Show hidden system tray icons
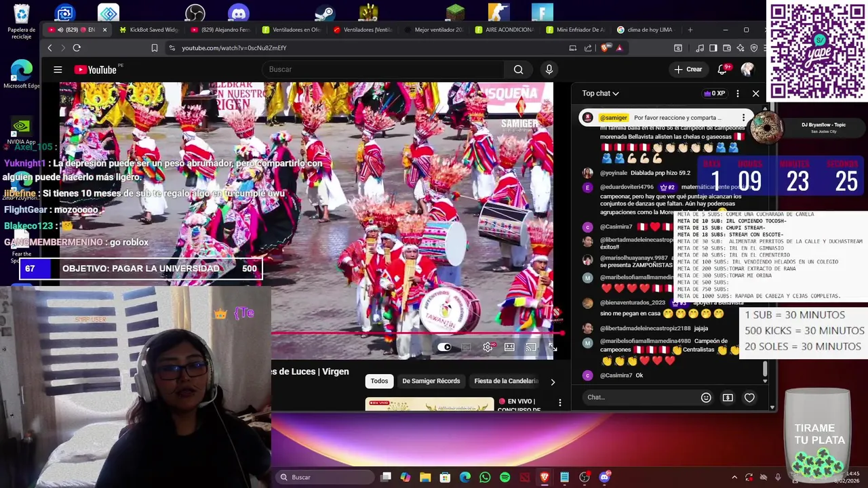Viewport: 868px width, 488px height. 734,477
